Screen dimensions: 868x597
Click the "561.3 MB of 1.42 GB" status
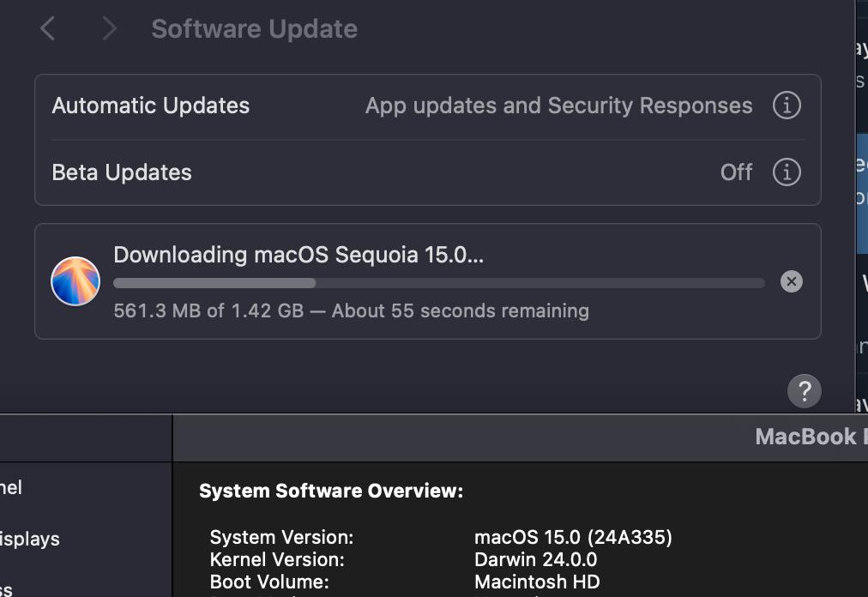tap(208, 311)
